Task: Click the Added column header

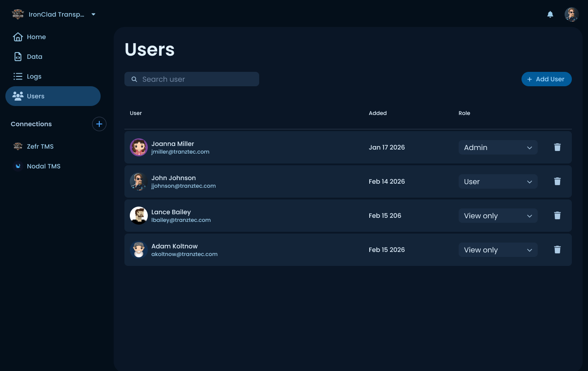Action: coord(378,113)
